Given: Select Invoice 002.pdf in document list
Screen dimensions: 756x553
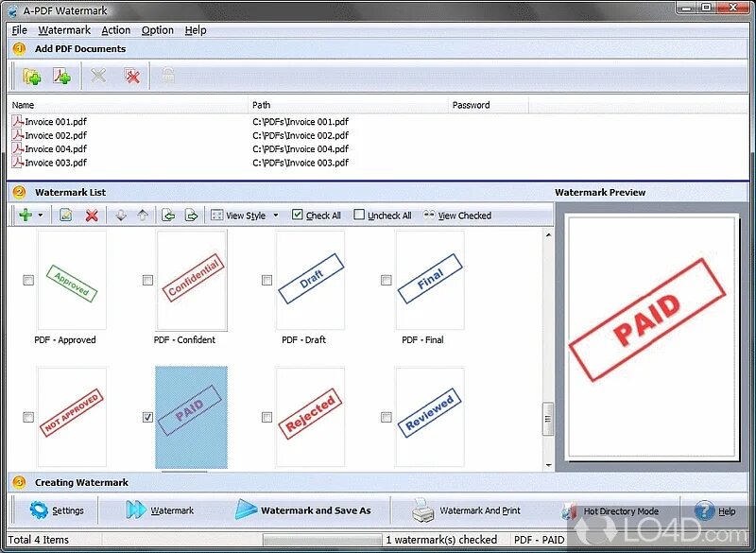Looking at the screenshot, I should point(50,135).
